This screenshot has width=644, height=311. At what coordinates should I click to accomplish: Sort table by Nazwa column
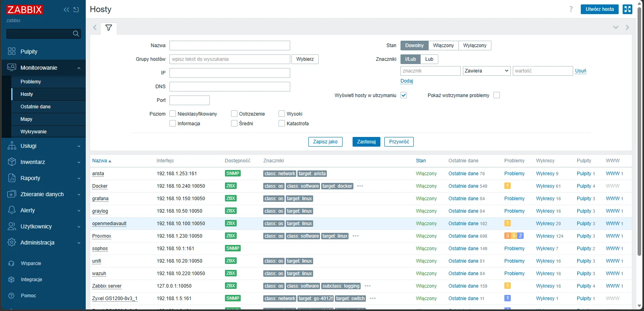pyautogui.click(x=101, y=161)
